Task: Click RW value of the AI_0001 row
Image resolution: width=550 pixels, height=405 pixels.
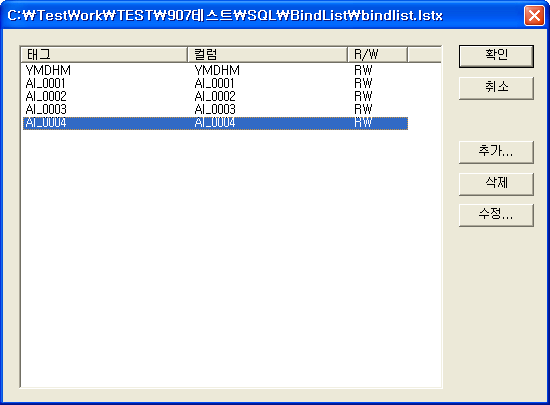Action: pyautogui.click(x=363, y=83)
